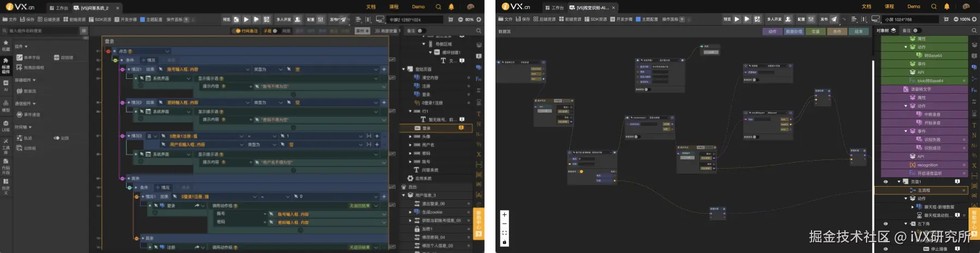The width and height of the screenshot is (980, 253).
Task: Click the preview play icon in the right window
Action: click(x=737, y=19)
